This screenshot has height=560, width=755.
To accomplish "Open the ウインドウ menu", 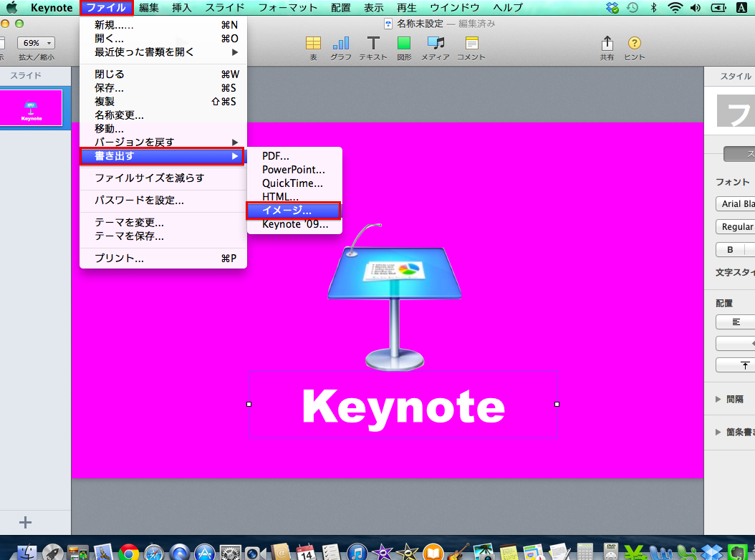I will click(x=455, y=7).
